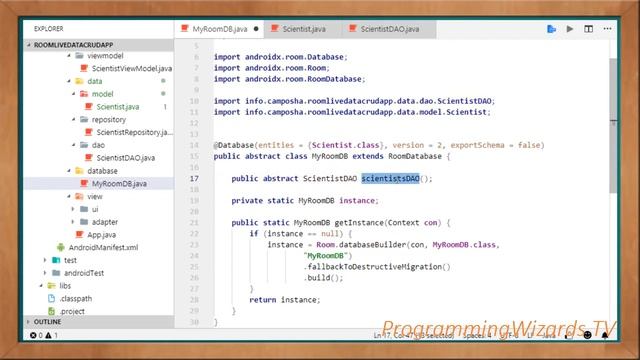
Task: Split the editor with the split icon
Action: point(589,29)
